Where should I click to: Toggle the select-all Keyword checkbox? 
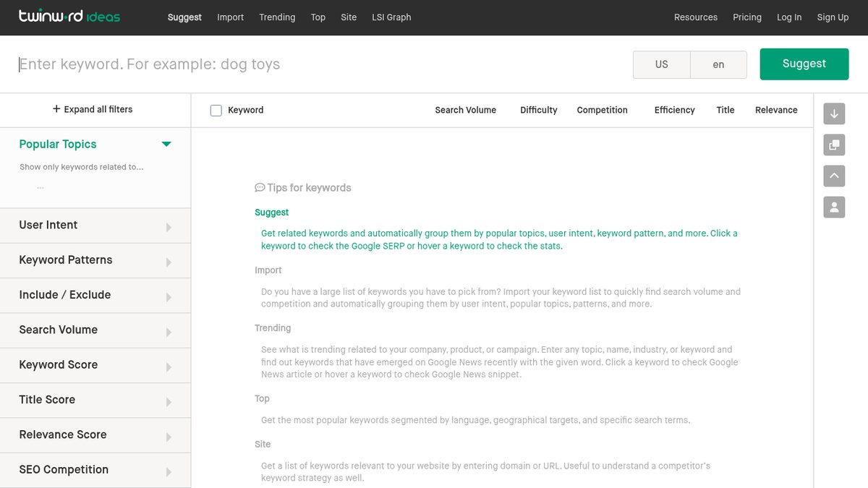tap(216, 111)
